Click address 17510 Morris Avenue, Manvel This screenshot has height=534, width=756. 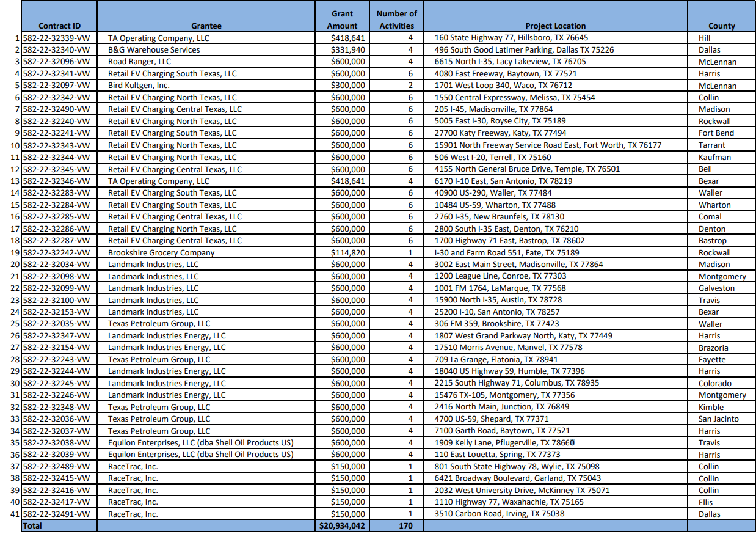[508, 348]
